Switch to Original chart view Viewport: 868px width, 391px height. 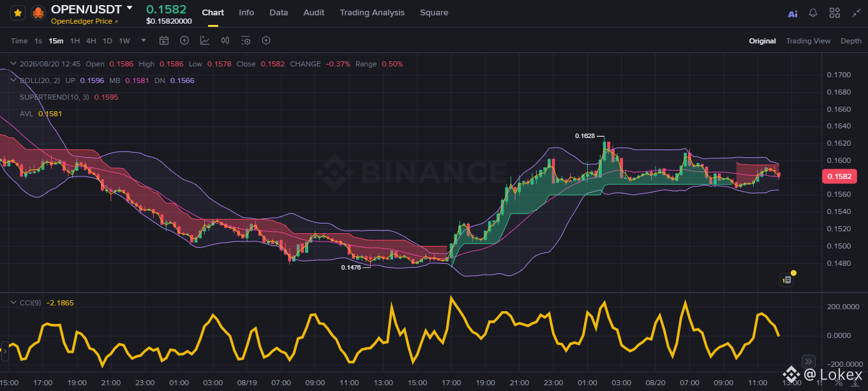[x=763, y=41]
